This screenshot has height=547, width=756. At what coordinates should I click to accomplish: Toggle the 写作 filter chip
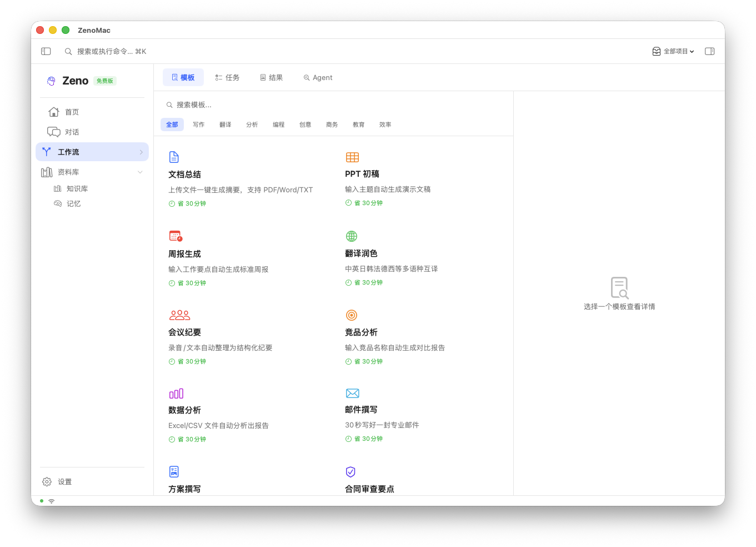[198, 124]
